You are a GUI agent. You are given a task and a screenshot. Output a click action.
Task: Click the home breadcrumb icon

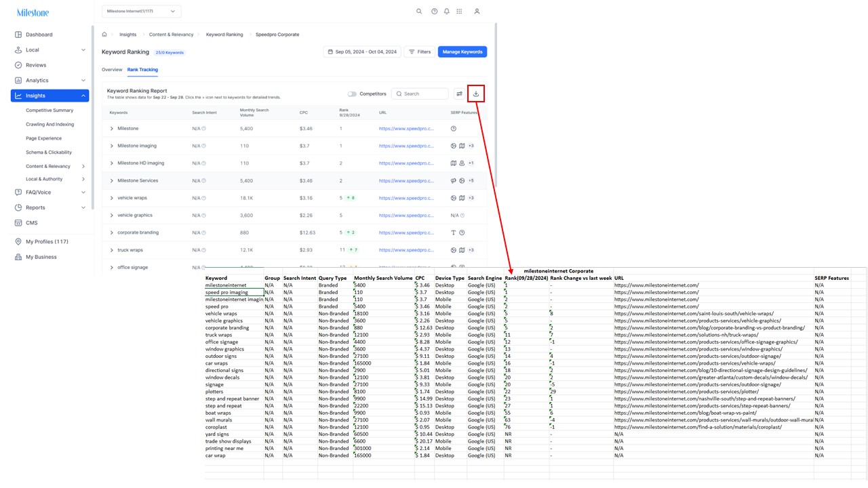[104, 35]
